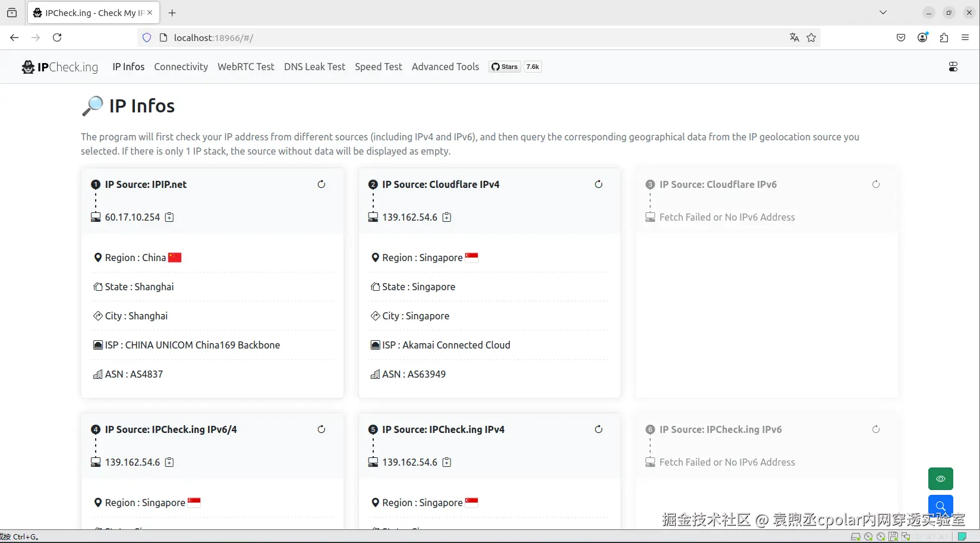Refresh the IPCheck.ing IPv4 source card
980x543 pixels.
pyautogui.click(x=598, y=429)
